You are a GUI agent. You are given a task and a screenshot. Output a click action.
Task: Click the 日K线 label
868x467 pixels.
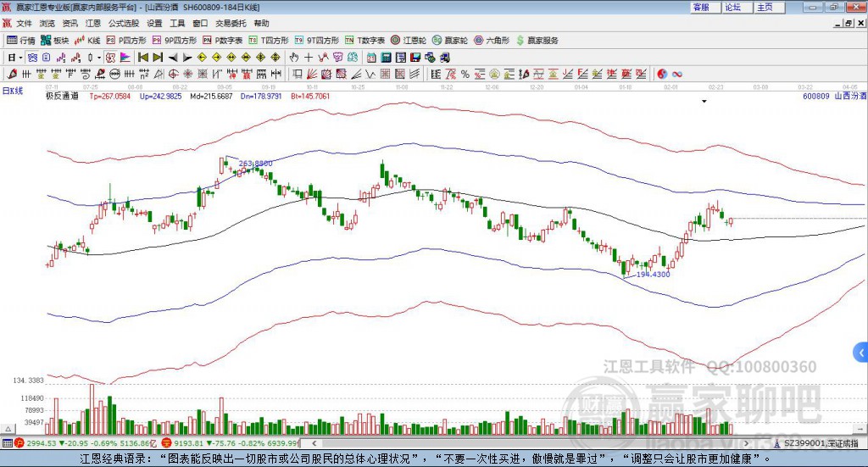point(13,91)
